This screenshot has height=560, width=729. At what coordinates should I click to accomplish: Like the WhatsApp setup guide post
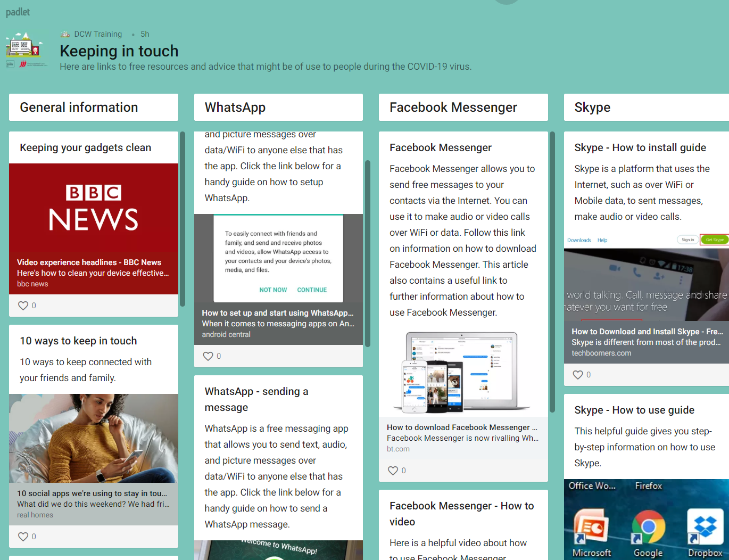(208, 356)
